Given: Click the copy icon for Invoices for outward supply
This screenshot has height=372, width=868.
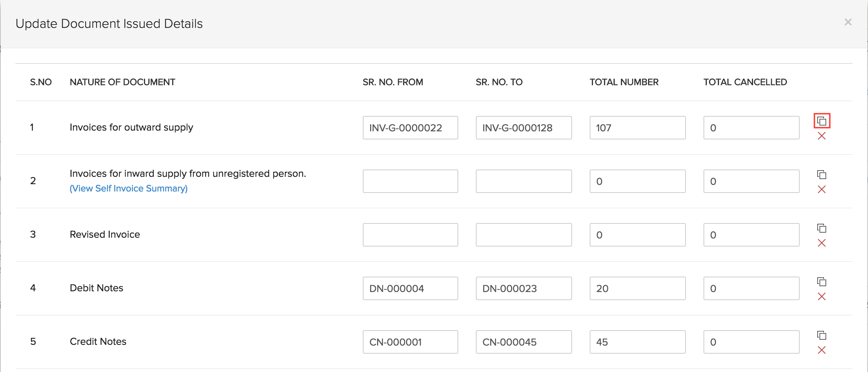Looking at the screenshot, I should (822, 121).
